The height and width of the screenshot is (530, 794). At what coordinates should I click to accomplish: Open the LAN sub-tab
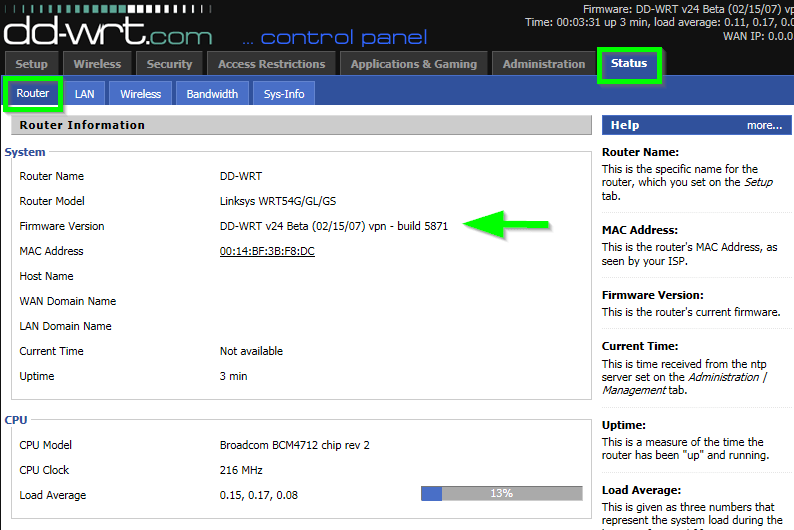coord(85,94)
